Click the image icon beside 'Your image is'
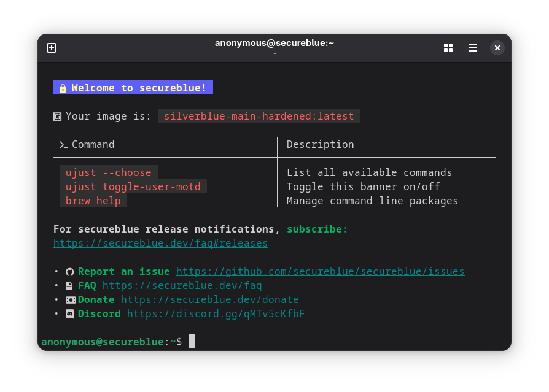Screen dimensions: 549x392 pos(58,117)
